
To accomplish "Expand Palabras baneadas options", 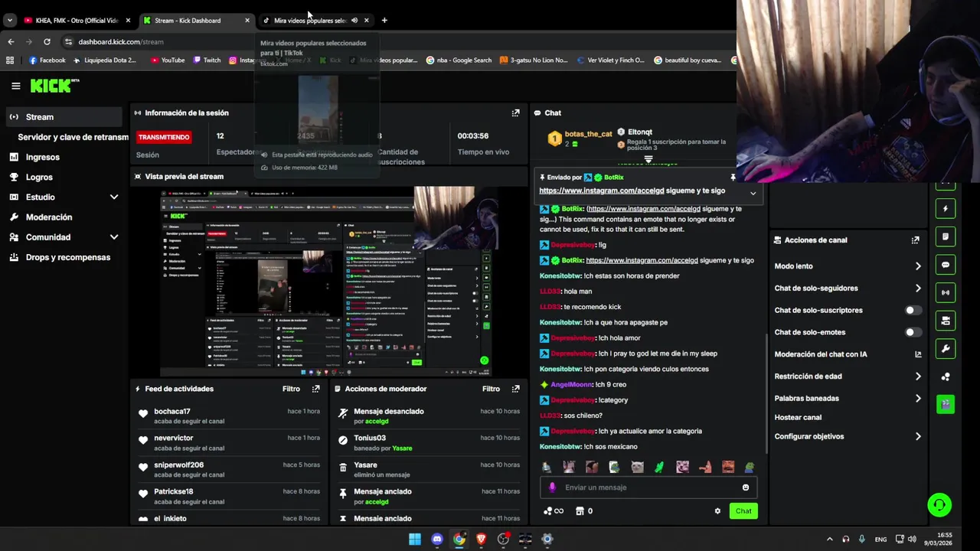I will pyautogui.click(x=918, y=399).
